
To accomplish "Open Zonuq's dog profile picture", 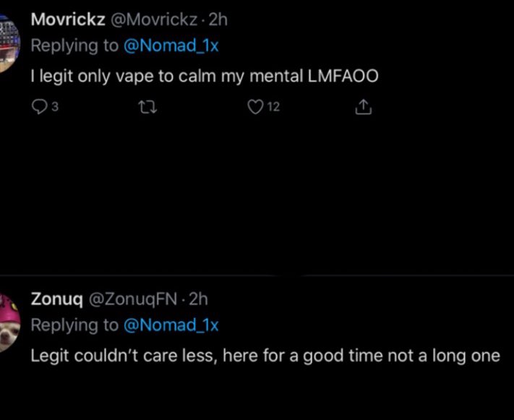I will coord(7,323).
